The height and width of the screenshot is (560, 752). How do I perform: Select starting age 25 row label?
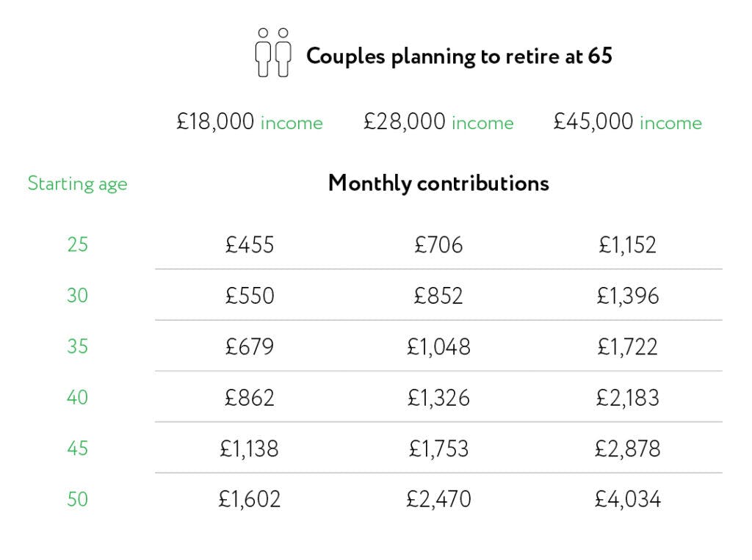[78, 244]
